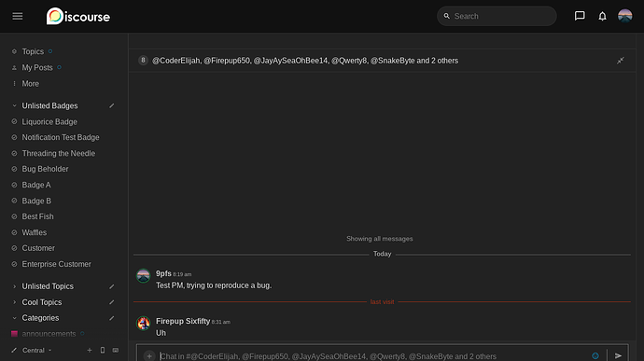Image resolution: width=644 pixels, height=361 pixels.
Task: Collapse chat to drawer icon
Action: click(x=620, y=61)
